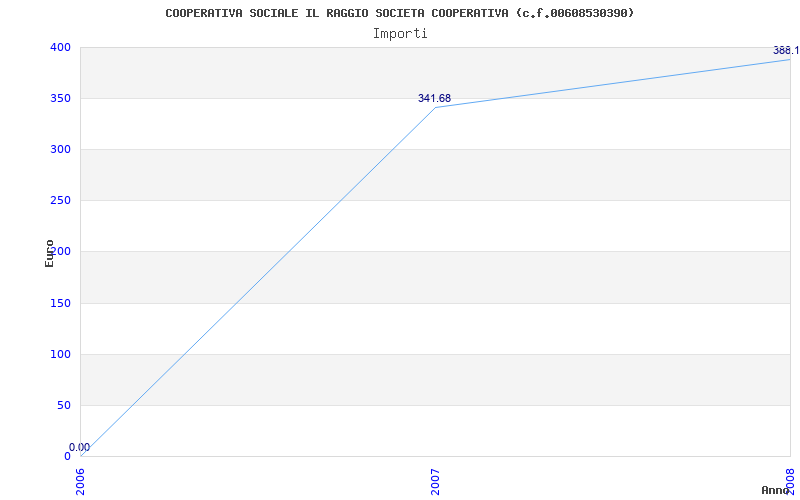Viewport: 800px width, 500px height.
Task: Click the 2008 x-axis label
Action: (x=791, y=482)
